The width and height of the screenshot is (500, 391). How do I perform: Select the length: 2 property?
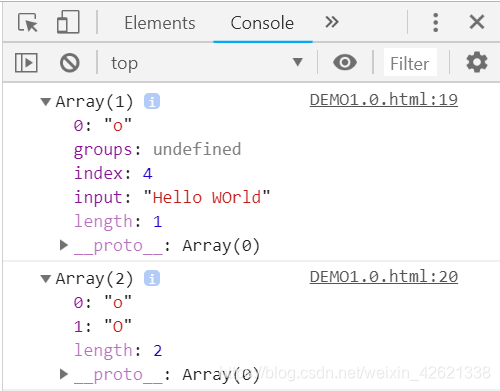tap(118, 351)
